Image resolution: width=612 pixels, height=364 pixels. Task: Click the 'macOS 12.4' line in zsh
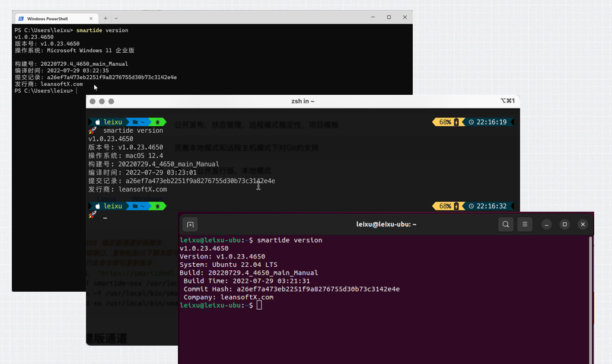coord(126,156)
